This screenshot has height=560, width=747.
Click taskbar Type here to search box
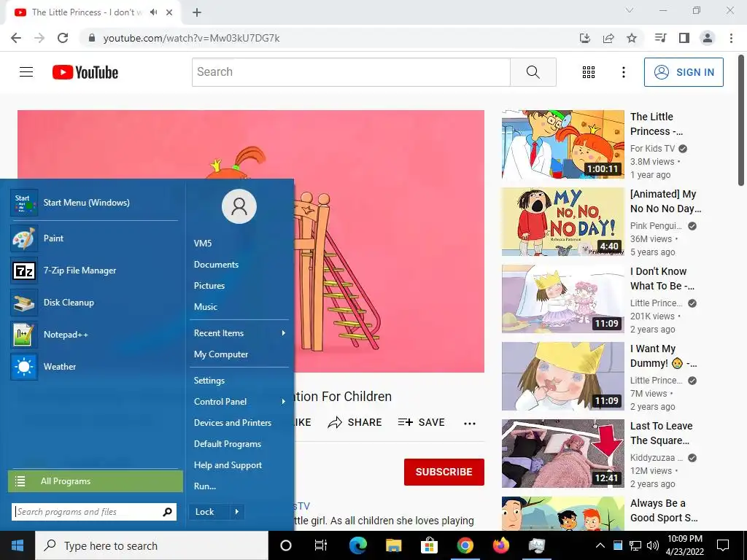pyautogui.click(x=152, y=545)
